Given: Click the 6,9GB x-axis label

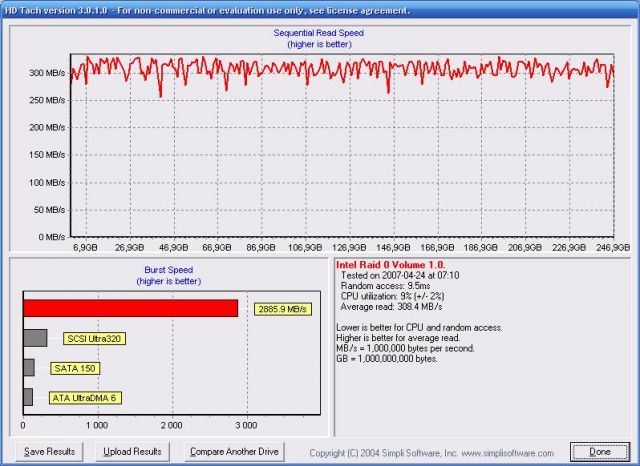Looking at the screenshot, I should (85, 247).
